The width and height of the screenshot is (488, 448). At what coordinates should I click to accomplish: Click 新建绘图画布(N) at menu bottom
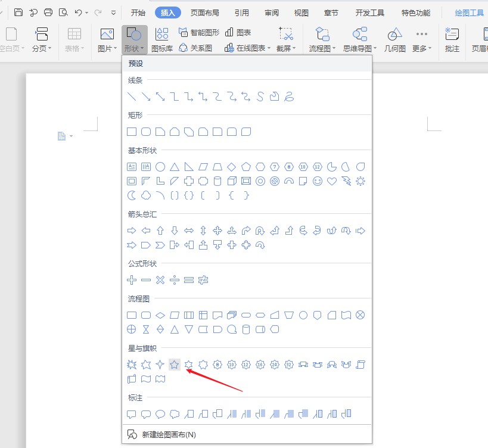[x=169, y=435]
